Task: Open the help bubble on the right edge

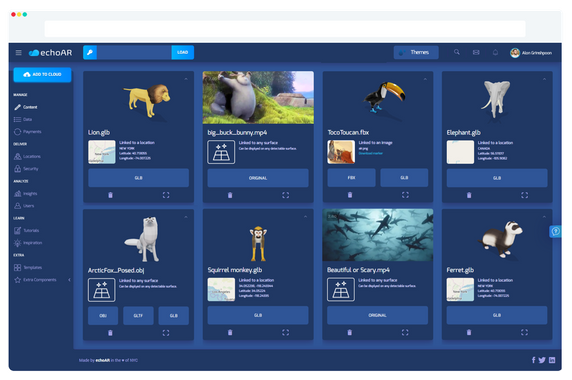Action: click(x=556, y=231)
